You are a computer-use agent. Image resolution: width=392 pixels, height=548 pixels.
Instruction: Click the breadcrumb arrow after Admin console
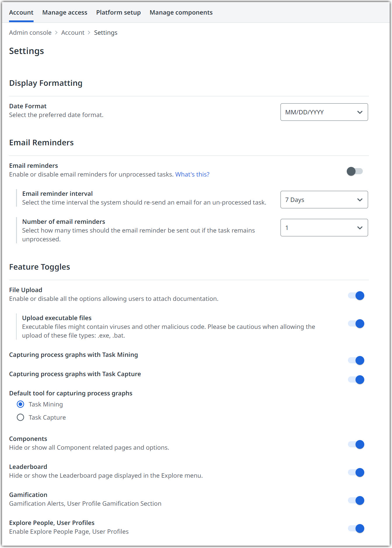[56, 33]
